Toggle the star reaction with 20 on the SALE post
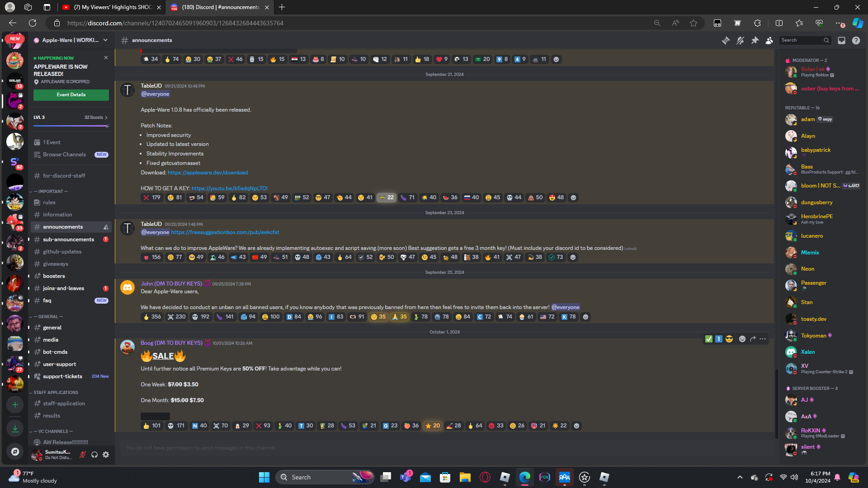Screen dimensions: 868x488 point(432,426)
